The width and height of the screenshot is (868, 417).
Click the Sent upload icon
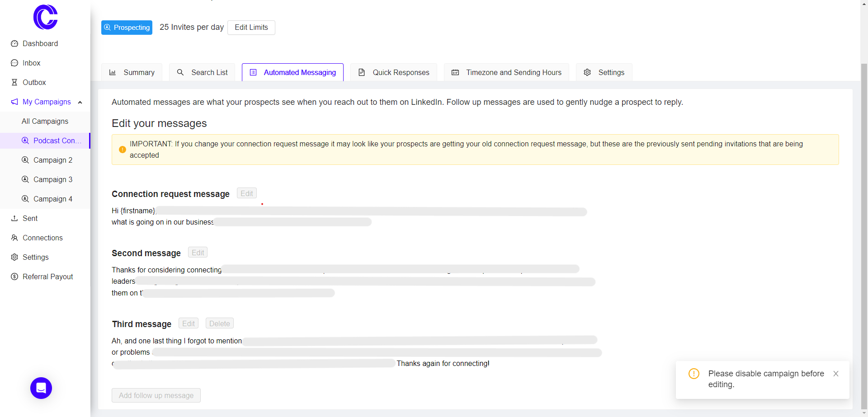(14, 219)
